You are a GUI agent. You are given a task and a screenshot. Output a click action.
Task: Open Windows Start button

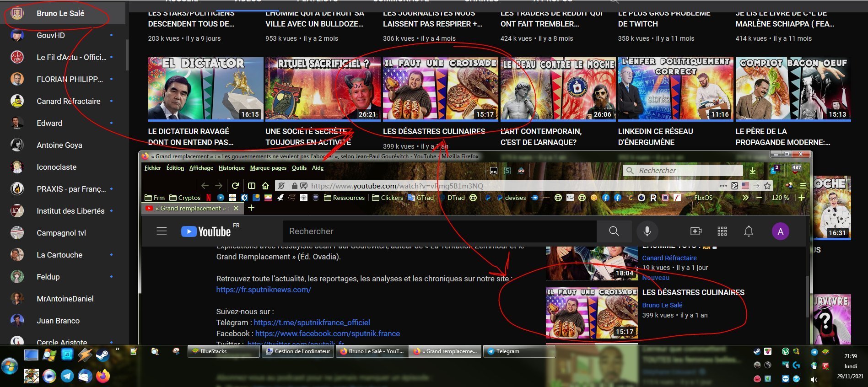pyautogui.click(x=9, y=366)
